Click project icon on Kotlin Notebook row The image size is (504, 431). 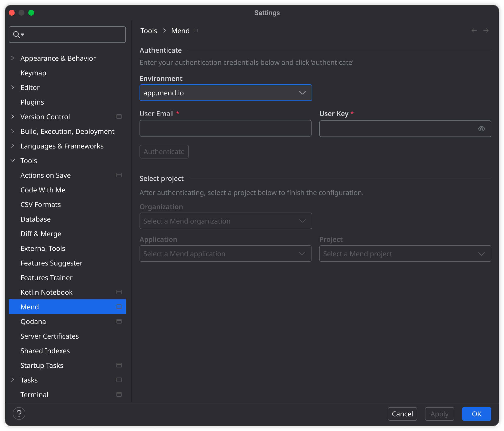pos(119,292)
